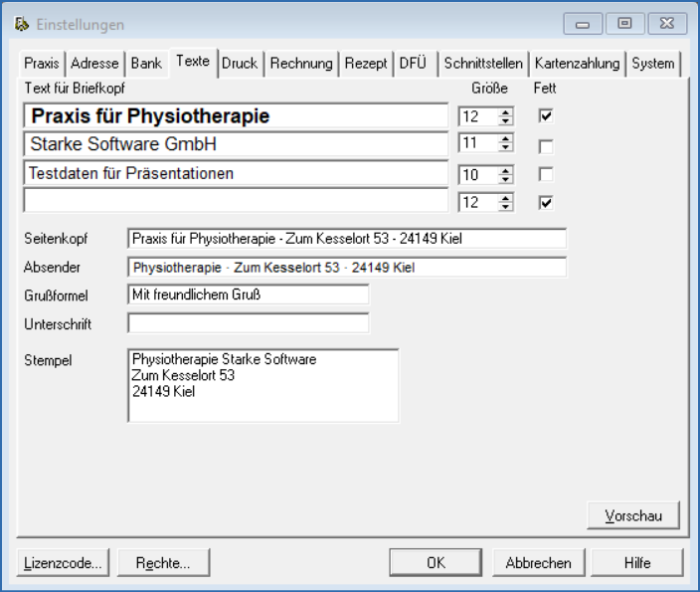Image resolution: width=700 pixels, height=592 pixels.
Task: Click inside the Stempel text area
Action: [262, 386]
